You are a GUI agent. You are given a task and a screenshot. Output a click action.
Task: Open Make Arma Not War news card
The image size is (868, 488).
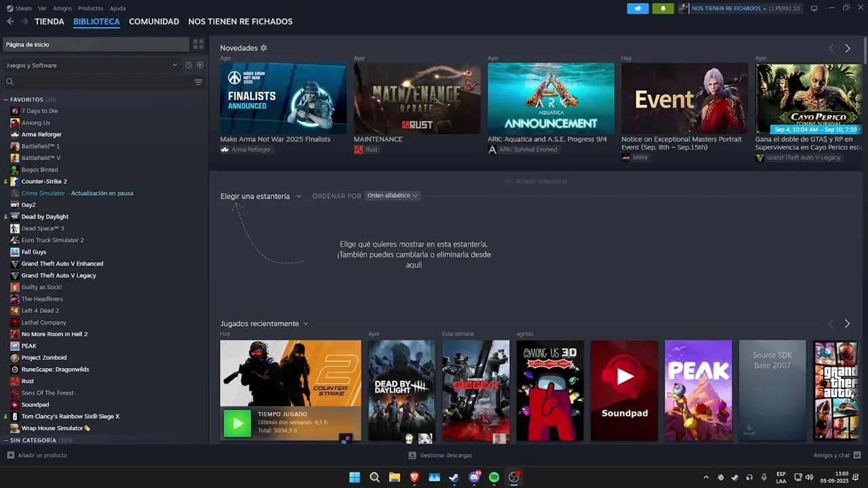click(x=283, y=98)
